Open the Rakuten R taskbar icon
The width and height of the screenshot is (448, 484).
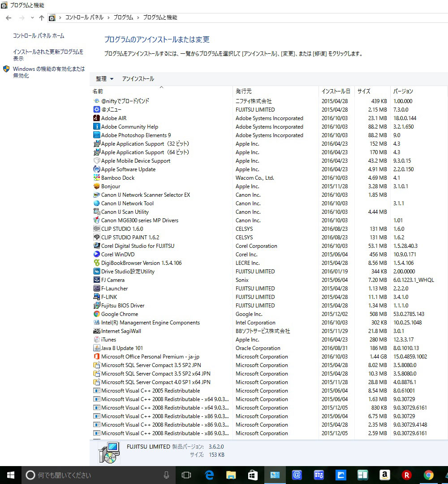(x=406, y=475)
